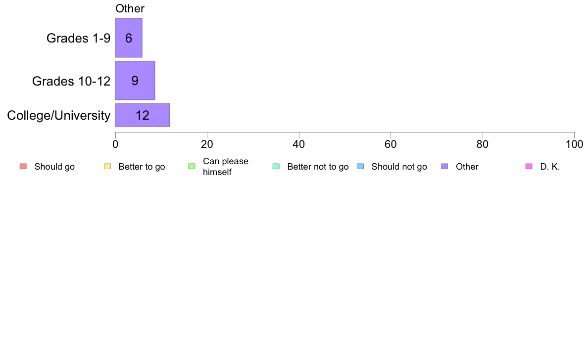This screenshot has height=364, width=588.
Task: Click the Better not to go label
Action: click(x=318, y=167)
